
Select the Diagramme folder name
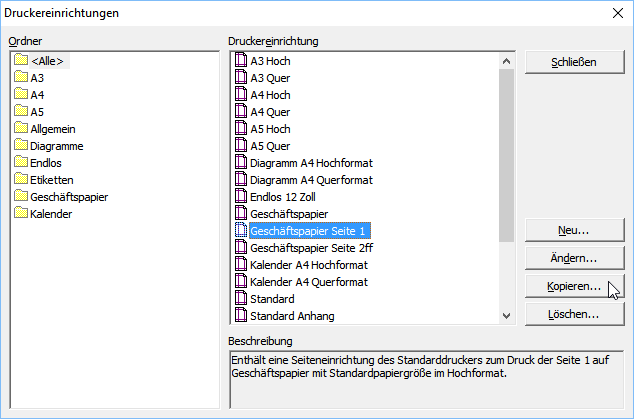click(57, 146)
